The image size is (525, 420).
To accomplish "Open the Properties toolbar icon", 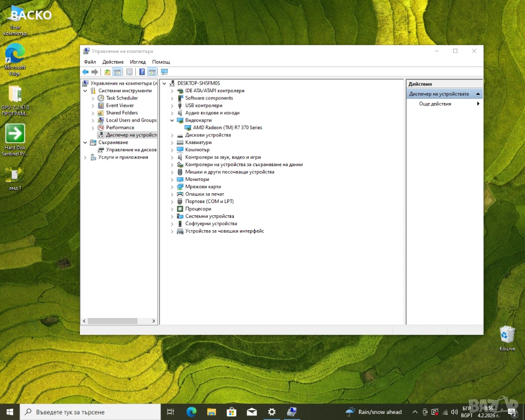I will [129, 72].
